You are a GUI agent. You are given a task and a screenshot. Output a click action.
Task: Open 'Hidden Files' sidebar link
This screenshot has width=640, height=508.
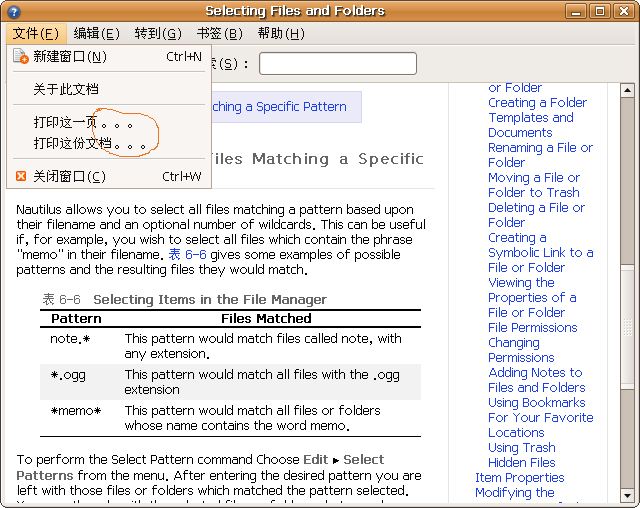click(x=522, y=463)
